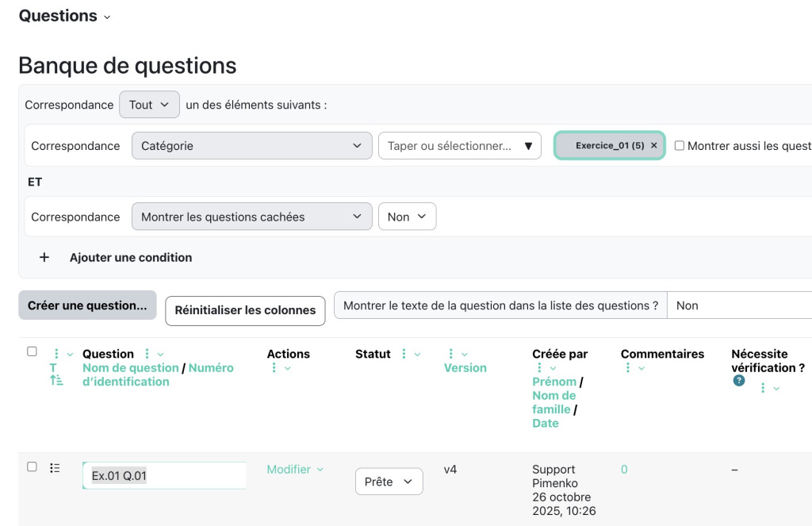Open the Tout correspondence dropdown

point(149,104)
